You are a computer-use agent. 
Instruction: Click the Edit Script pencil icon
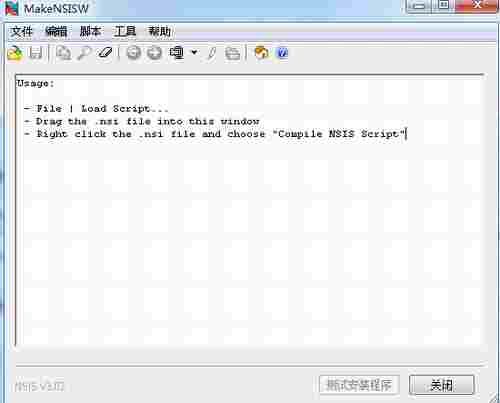211,53
